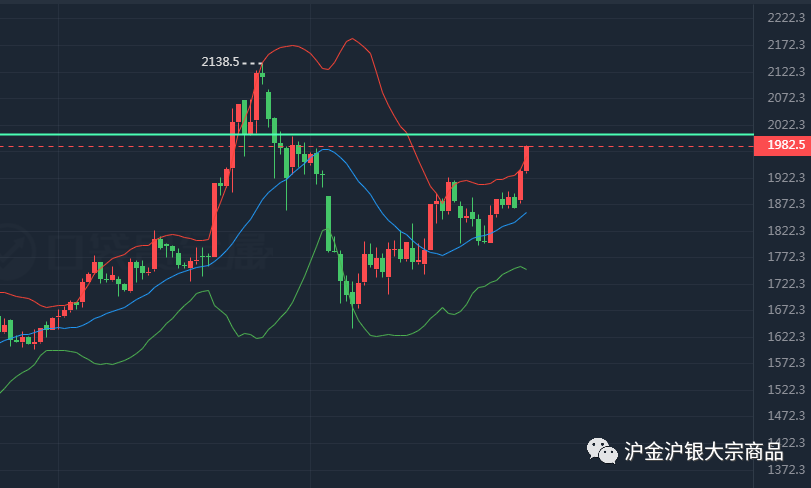
Task: Select the green horizontal resistance line
Action: (x=377, y=134)
